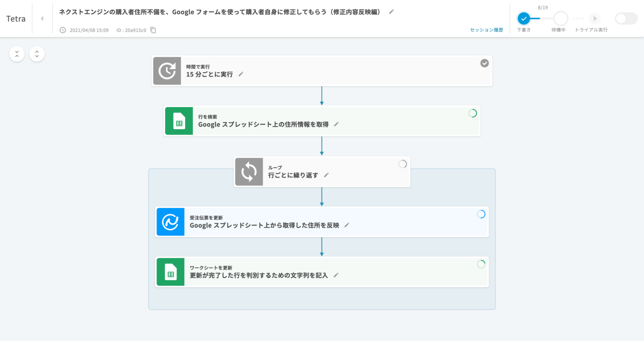
Task: Click the clock icon beside 2021/04/08 15:09
Action: click(x=63, y=30)
